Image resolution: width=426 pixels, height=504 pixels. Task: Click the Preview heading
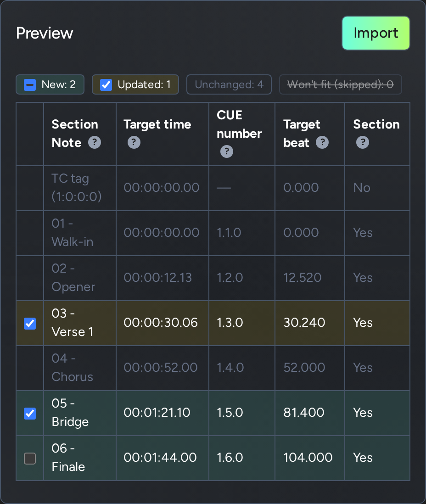[x=45, y=33]
